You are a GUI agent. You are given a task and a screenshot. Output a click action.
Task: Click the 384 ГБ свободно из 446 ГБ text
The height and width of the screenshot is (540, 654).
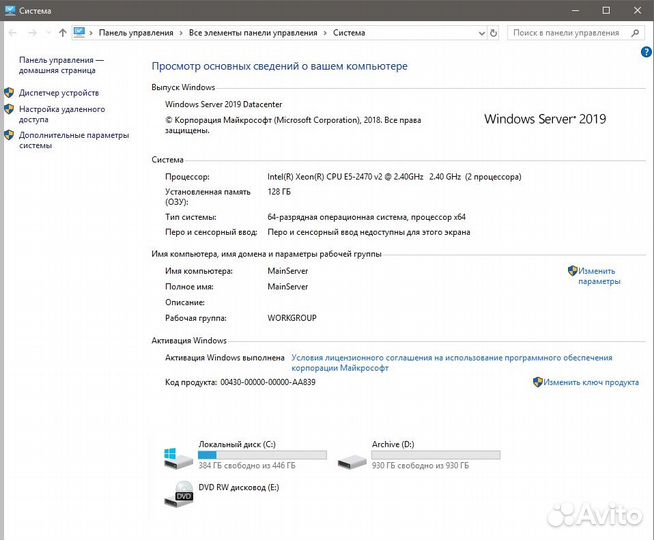[247, 465]
